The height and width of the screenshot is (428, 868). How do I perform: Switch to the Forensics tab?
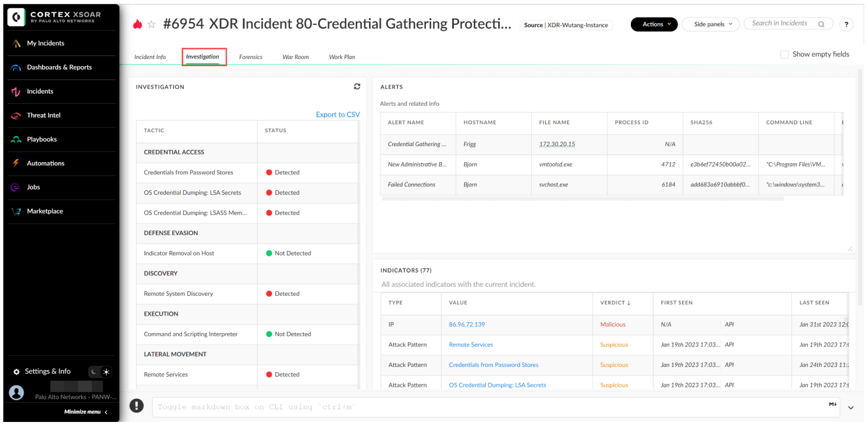pyautogui.click(x=250, y=57)
